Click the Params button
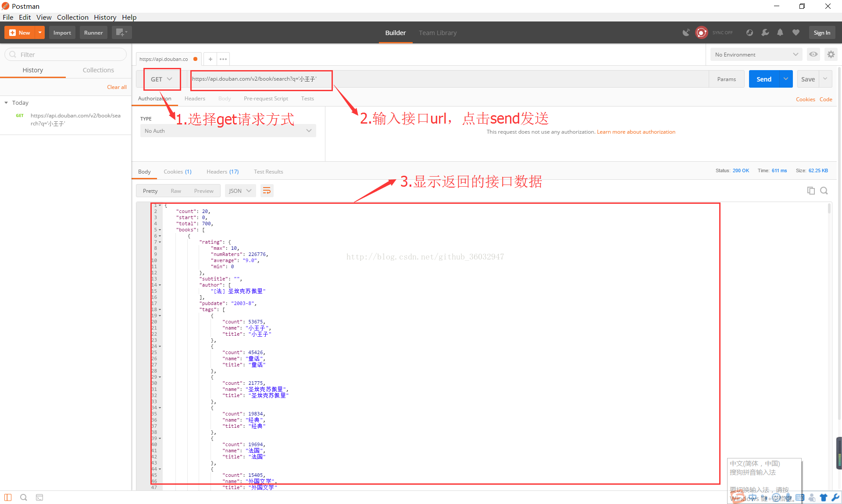This screenshot has height=504, width=842. (727, 79)
